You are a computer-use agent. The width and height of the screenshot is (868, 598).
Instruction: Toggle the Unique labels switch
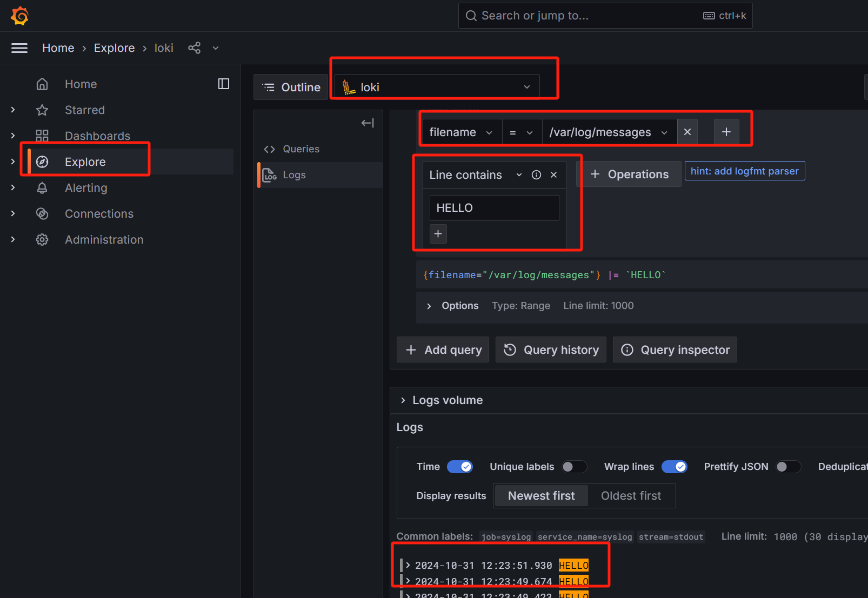(574, 467)
